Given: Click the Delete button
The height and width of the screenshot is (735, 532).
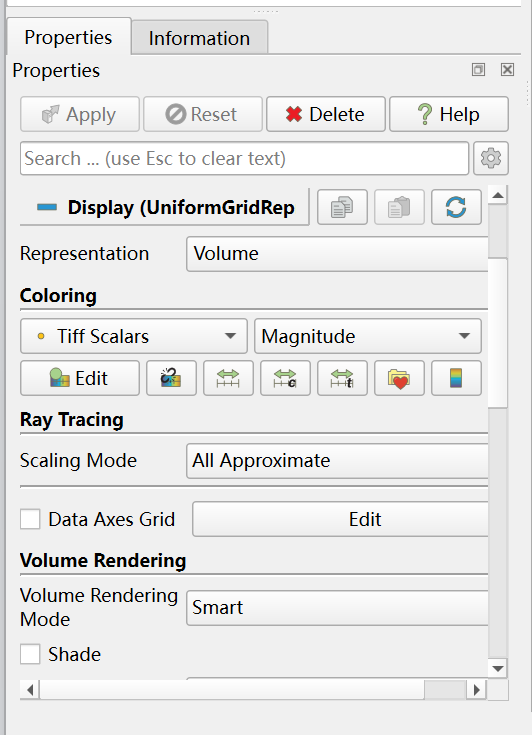Looking at the screenshot, I should pyautogui.click(x=326, y=114).
